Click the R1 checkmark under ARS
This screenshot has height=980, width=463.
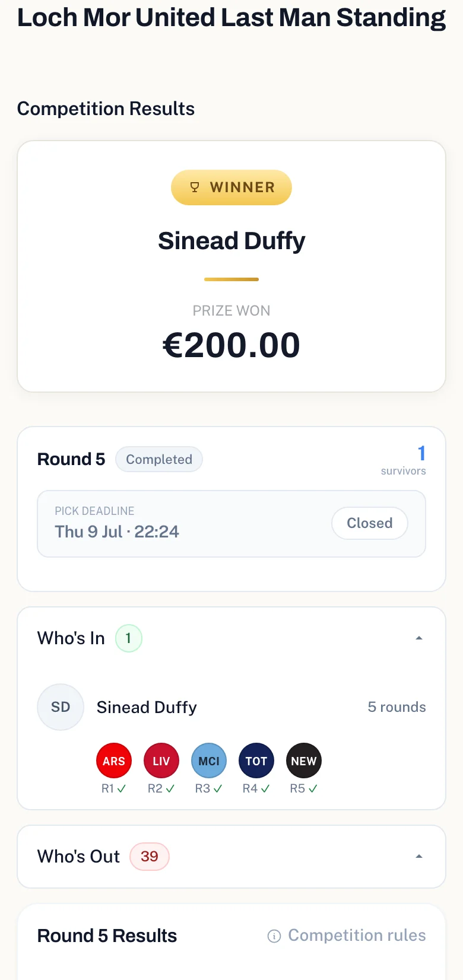click(x=122, y=789)
